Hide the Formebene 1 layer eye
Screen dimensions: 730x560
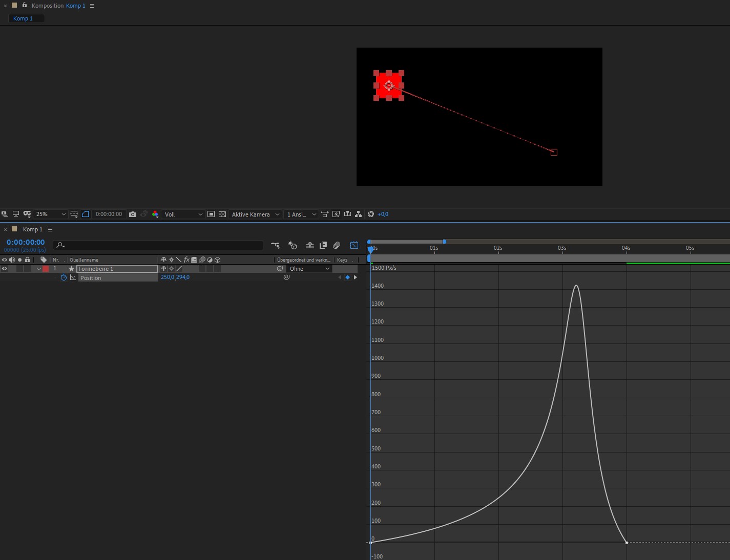[x=5, y=269]
